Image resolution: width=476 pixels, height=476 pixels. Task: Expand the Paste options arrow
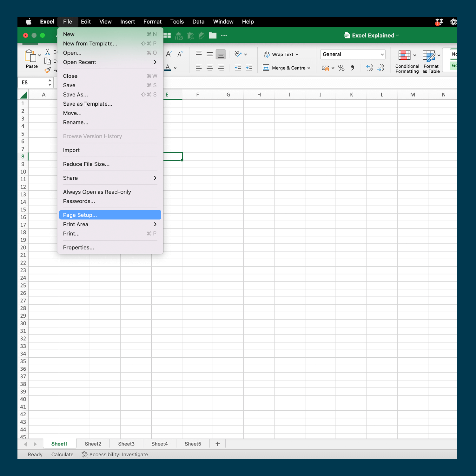(x=40, y=55)
